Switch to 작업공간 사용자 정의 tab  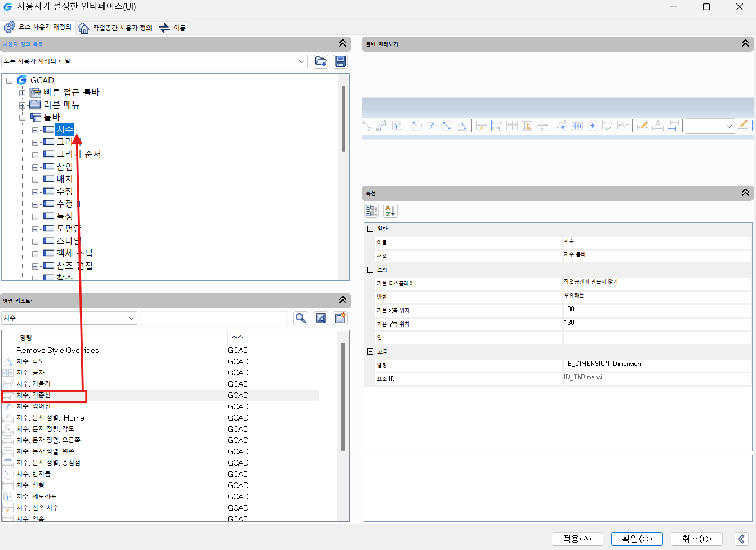[x=115, y=28]
